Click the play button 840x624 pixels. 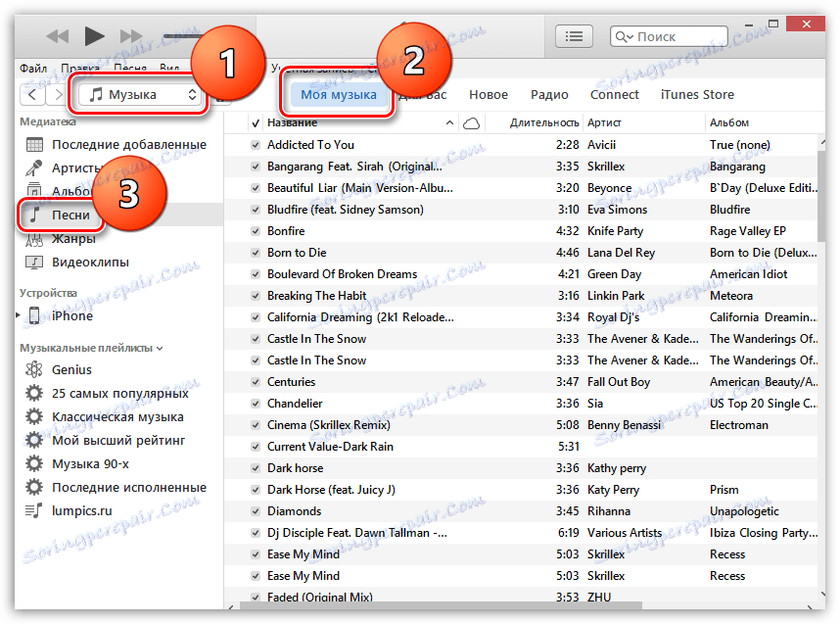pos(94,36)
